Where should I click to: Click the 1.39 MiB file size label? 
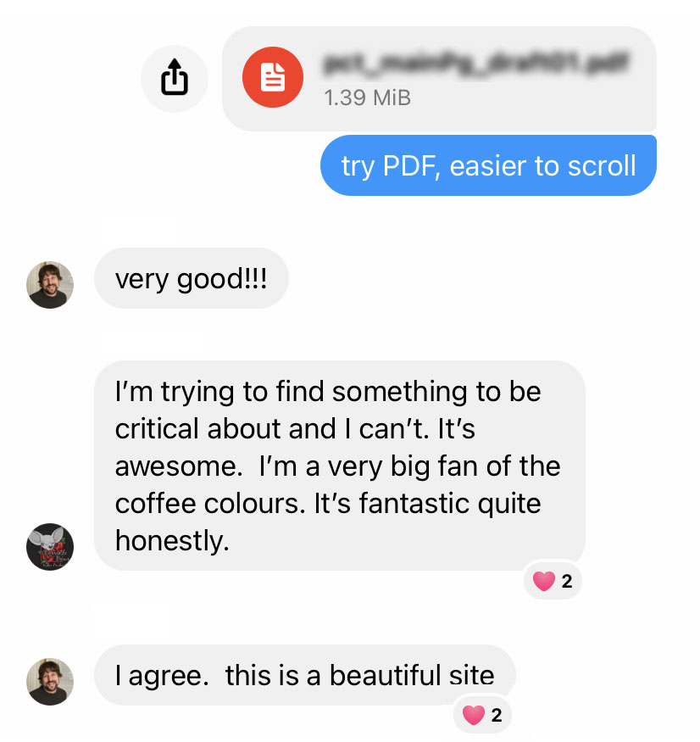(x=368, y=98)
